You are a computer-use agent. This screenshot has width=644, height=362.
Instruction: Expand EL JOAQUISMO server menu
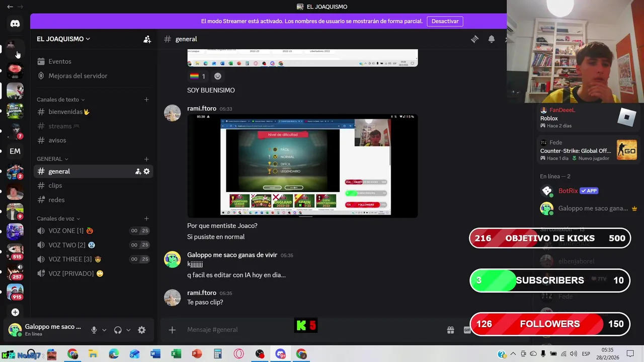coord(63,39)
